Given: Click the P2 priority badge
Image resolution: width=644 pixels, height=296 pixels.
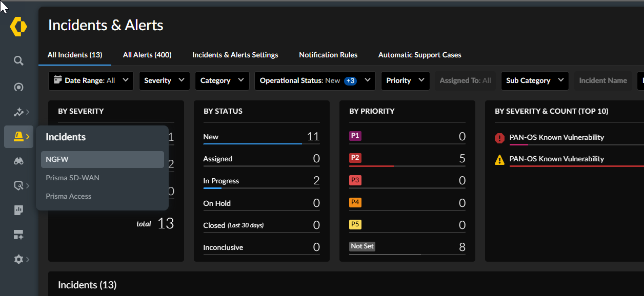Looking at the screenshot, I should point(355,158).
